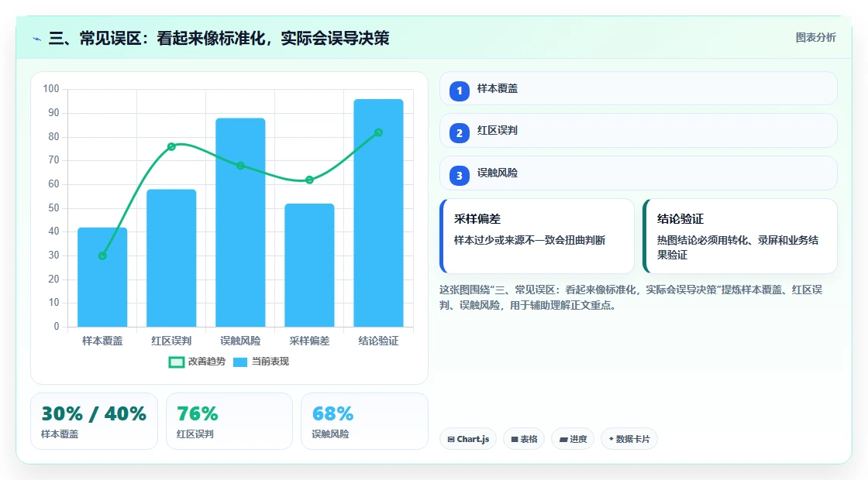Click the 采样偏差 bar in chart
The image size is (868, 480).
(x=309, y=265)
